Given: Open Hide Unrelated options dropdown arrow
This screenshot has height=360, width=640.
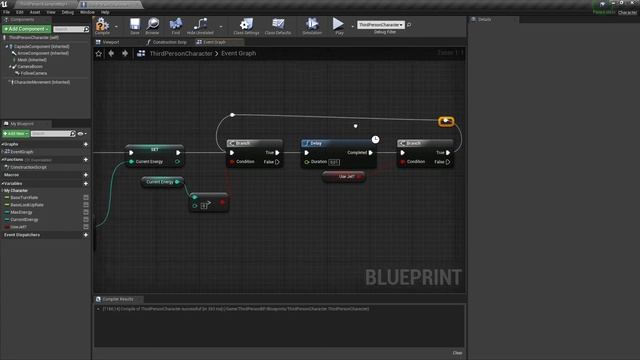Looking at the screenshot, I should (221, 27).
